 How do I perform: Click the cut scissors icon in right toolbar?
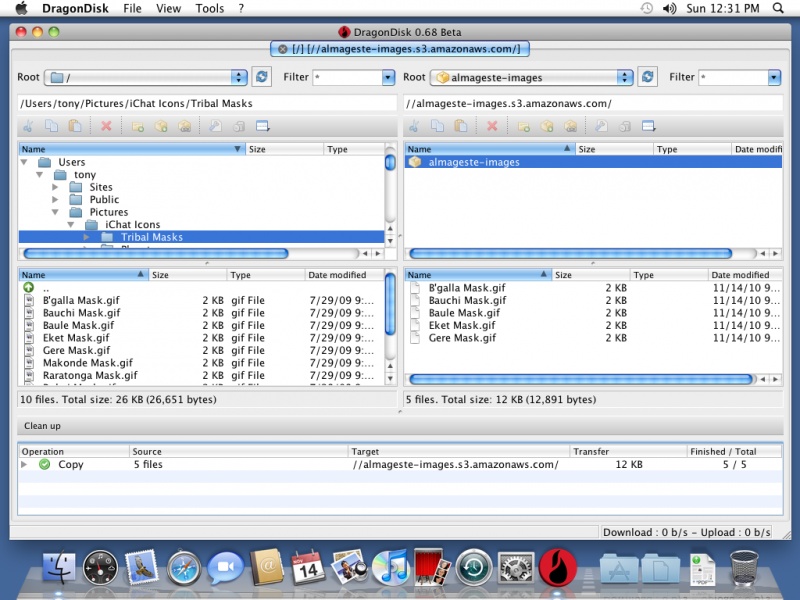414,126
